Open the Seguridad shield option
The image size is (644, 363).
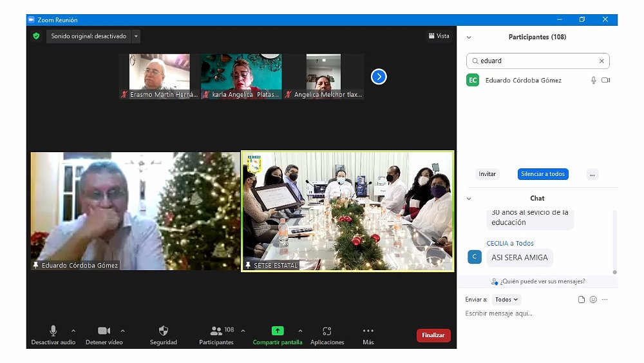(164, 331)
